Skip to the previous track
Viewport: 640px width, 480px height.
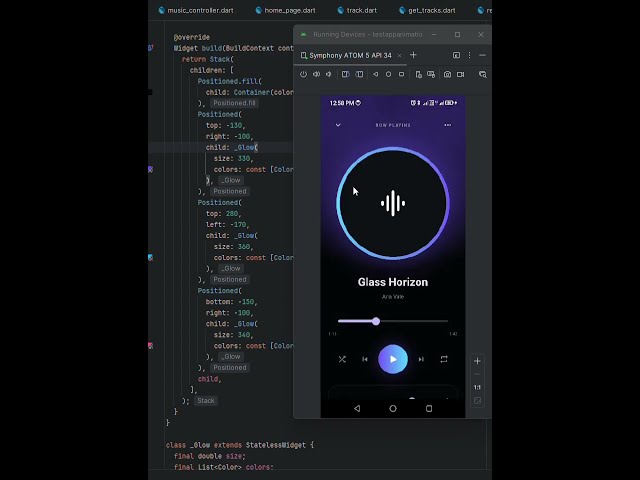(x=365, y=359)
